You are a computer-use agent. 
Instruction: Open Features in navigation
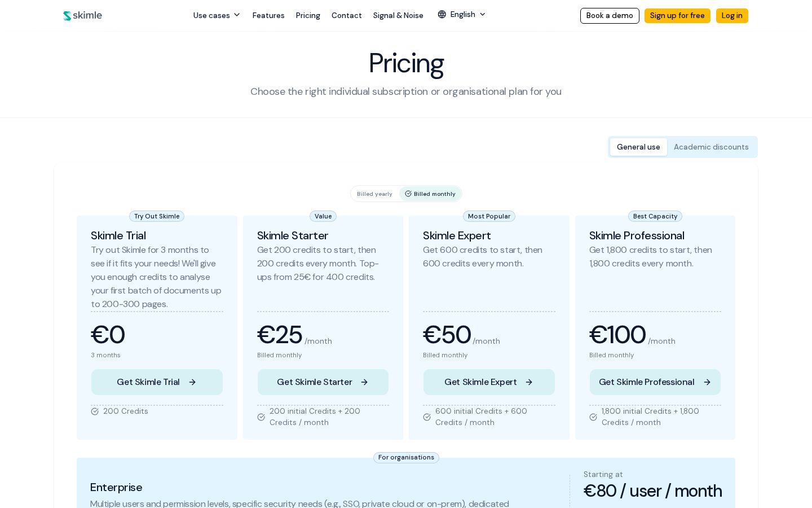point(268,16)
